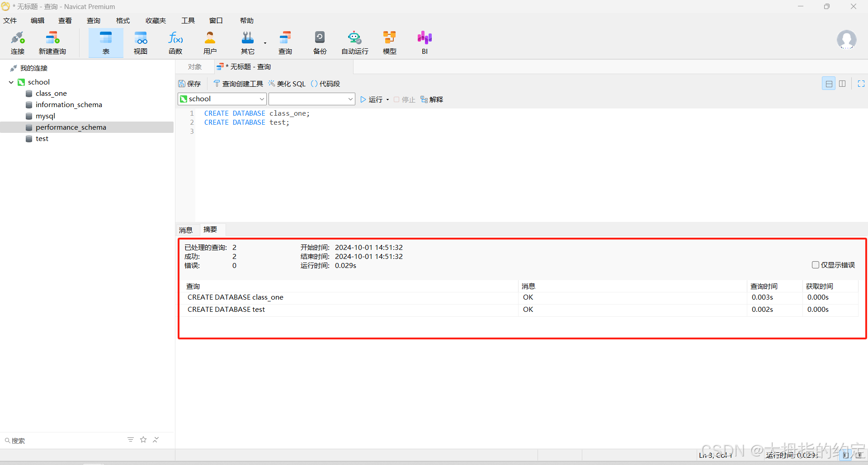Open the school connection dropdown
868x465 pixels.
222,99
